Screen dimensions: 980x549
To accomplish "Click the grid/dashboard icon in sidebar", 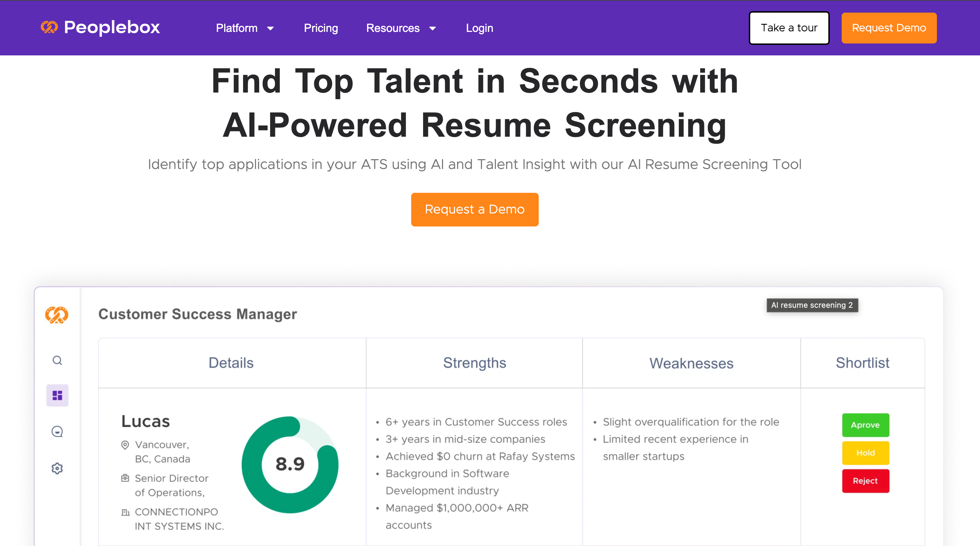I will point(57,395).
